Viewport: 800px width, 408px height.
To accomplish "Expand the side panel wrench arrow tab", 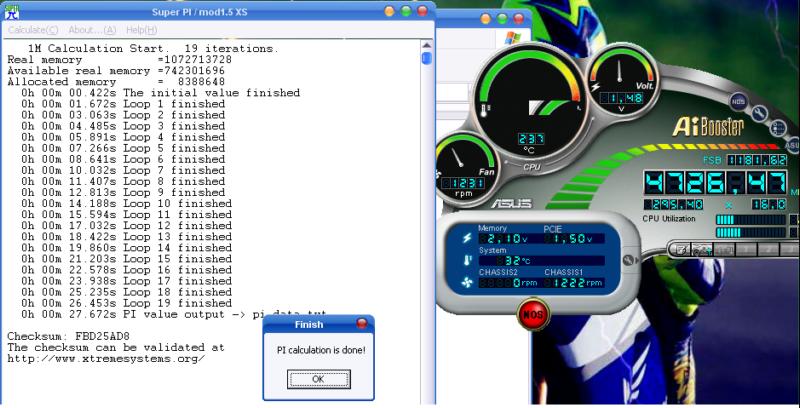I will coord(629,260).
